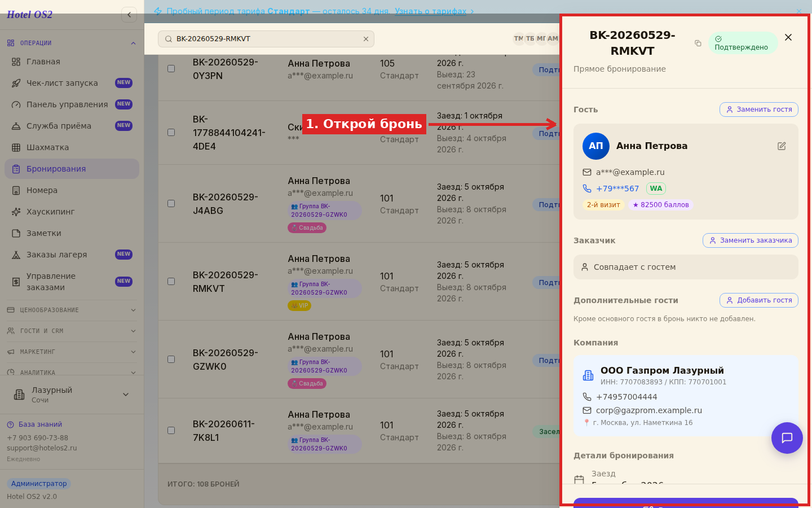This screenshot has width=812, height=508.
Task: Tick checkbox for booking BK-20260529-GZWKO
Action: [171, 360]
